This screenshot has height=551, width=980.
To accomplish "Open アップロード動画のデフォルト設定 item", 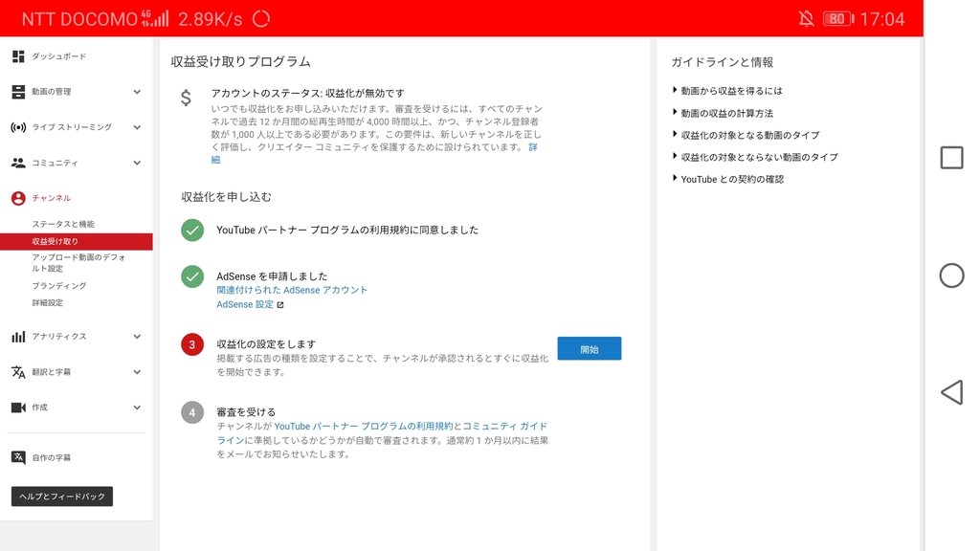I will [x=78, y=263].
